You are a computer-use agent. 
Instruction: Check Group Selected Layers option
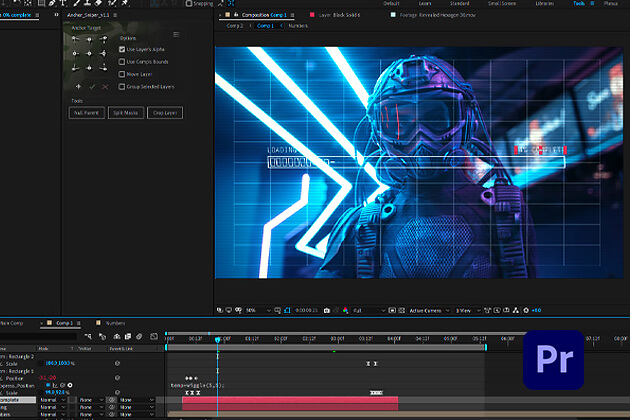tap(122, 86)
